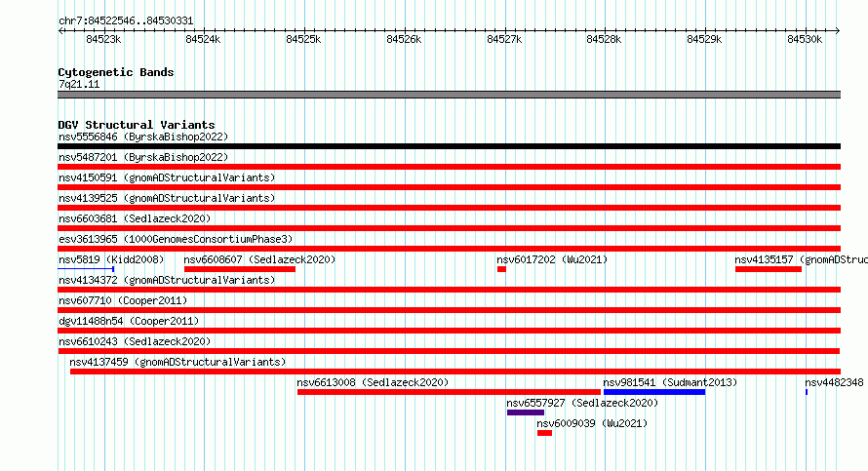Screen dimensions: 868x471
Task: Open the nsv6017202 (Wu2021) label
Action: coord(552,259)
